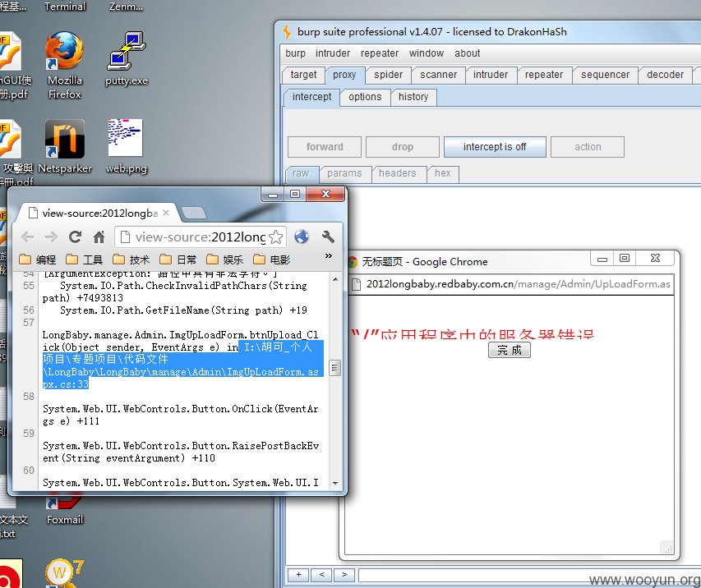Open the 工具 bookmarks folder
Viewport: 701px width, 588px height.
[x=84, y=260]
